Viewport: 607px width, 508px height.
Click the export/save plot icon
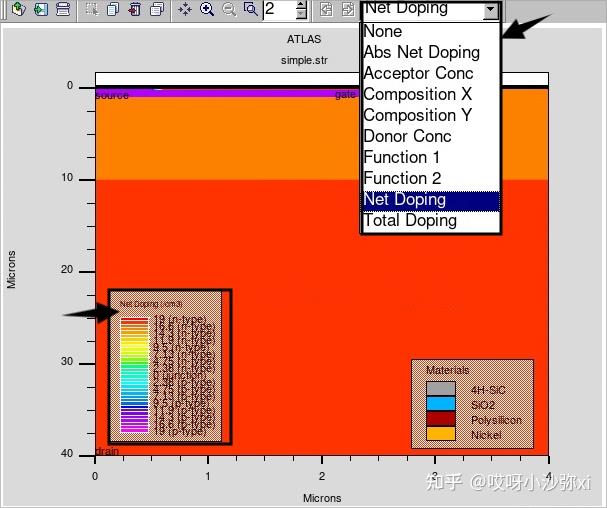(x=41, y=9)
